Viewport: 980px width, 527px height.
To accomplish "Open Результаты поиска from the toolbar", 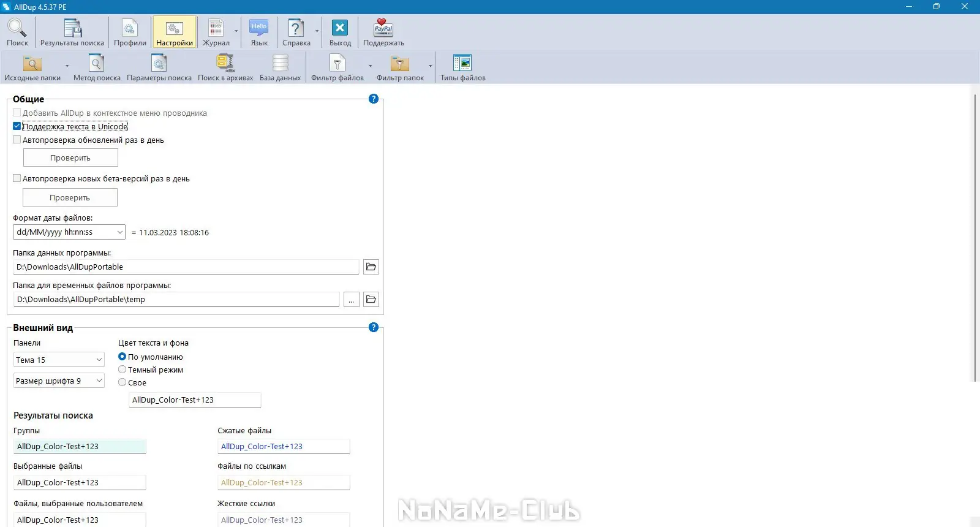I will click(72, 32).
